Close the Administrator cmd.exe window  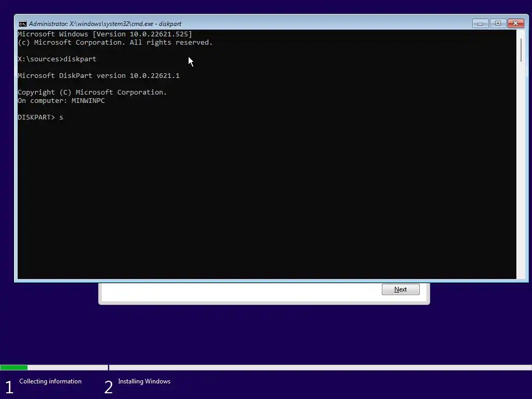(x=516, y=23)
